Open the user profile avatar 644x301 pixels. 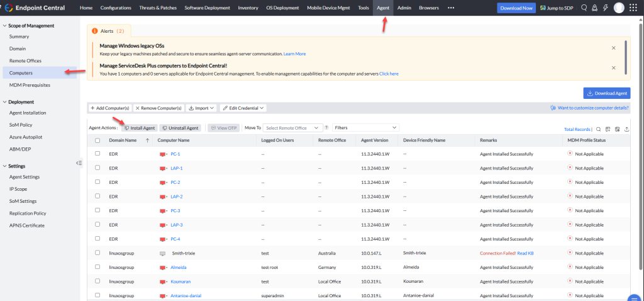pos(619,8)
